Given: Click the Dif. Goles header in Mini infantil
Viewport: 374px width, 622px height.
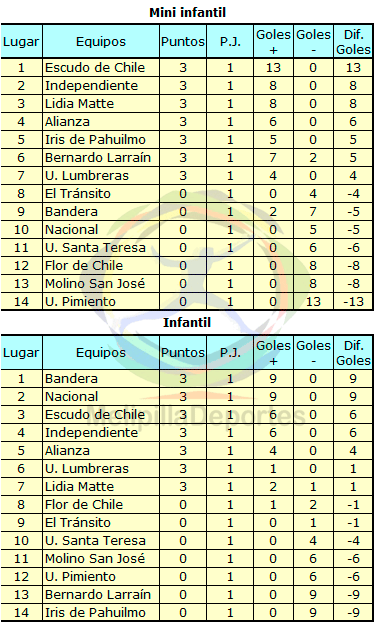Looking at the screenshot, I should 353,42.
